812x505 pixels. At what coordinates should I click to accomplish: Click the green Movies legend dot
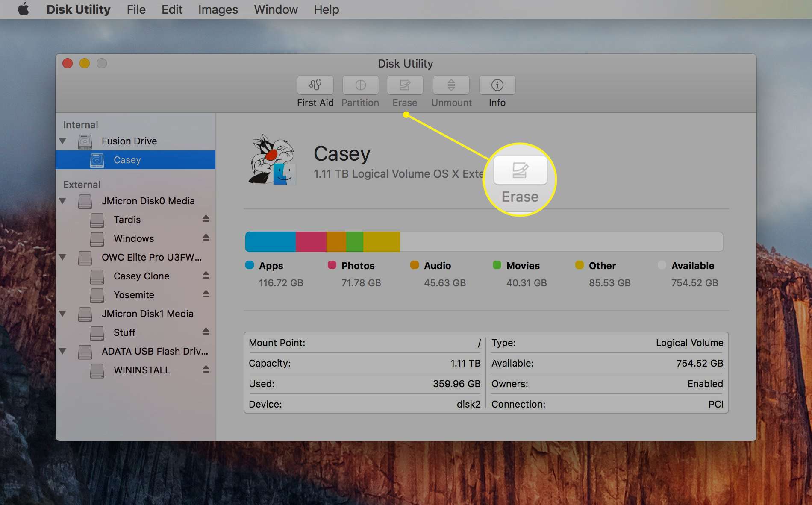[x=497, y=265]
